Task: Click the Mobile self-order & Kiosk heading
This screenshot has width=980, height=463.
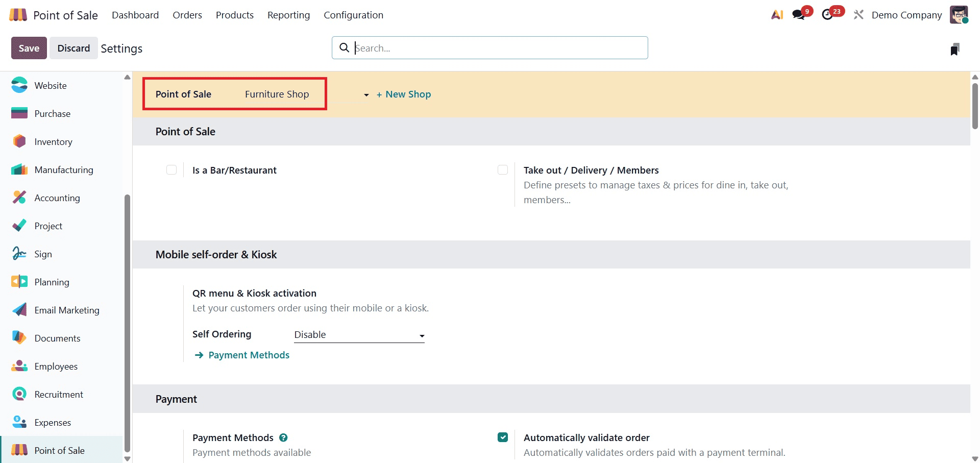Action: pyautogui.click(x=216, y=254)
